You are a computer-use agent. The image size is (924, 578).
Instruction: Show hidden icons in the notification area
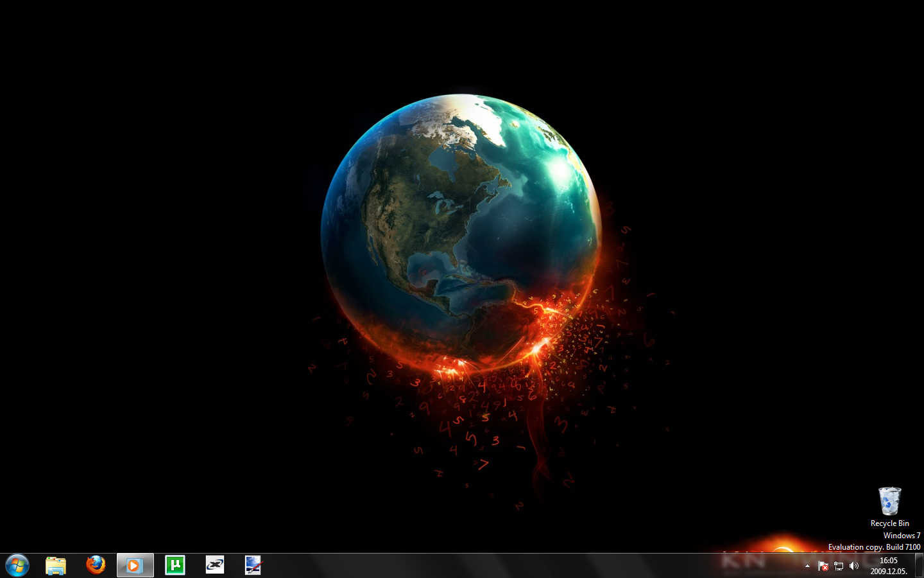(807, 566)
